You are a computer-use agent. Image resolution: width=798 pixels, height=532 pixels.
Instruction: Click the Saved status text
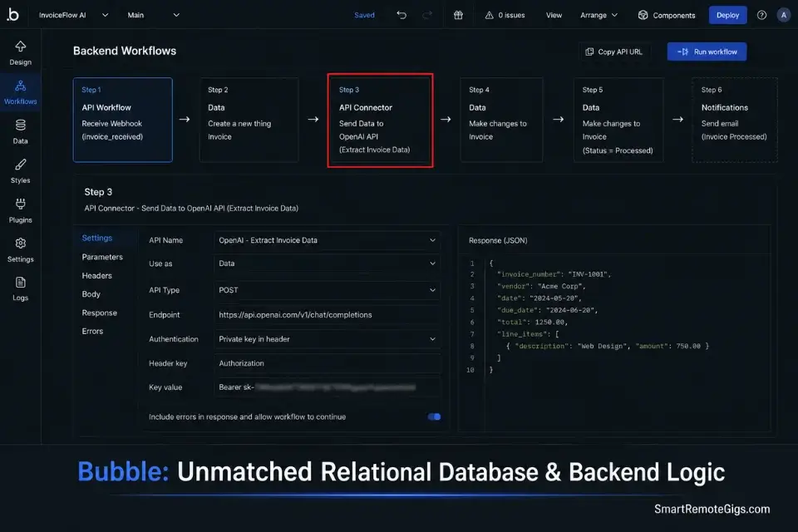(364, 15)
